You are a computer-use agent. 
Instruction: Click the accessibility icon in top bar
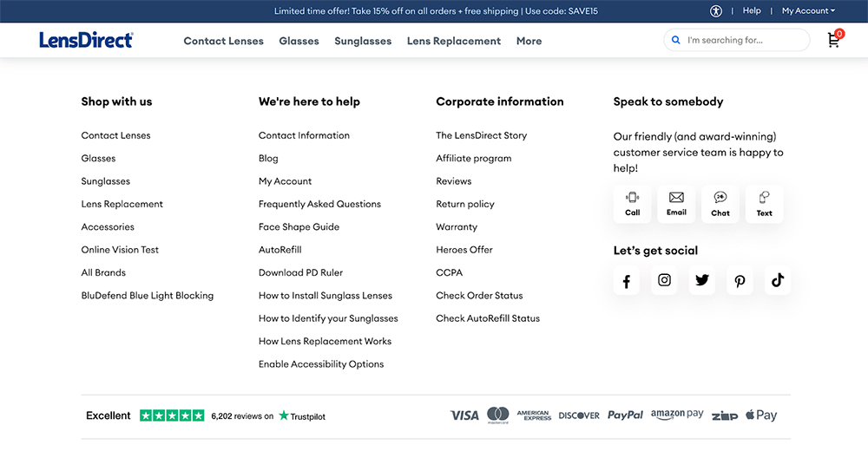coord(715,11)
